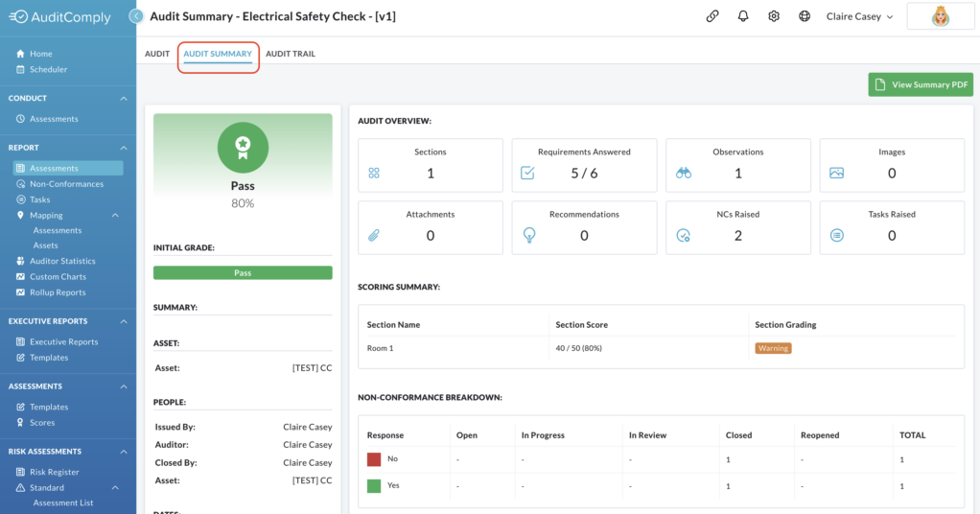This screenshot has height=514, width=980.
Task: Collapse the Mapping submenu chevron
Action: 115,215
